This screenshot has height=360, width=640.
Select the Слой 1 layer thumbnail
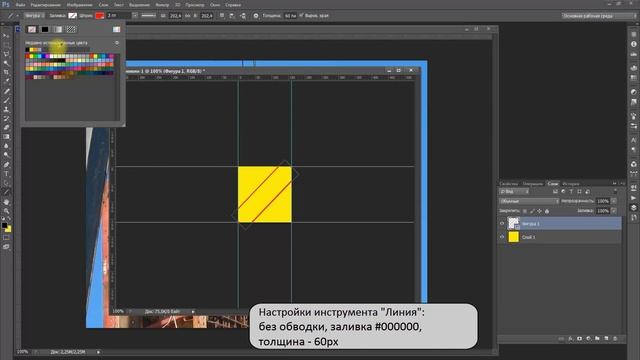(513, 237)
